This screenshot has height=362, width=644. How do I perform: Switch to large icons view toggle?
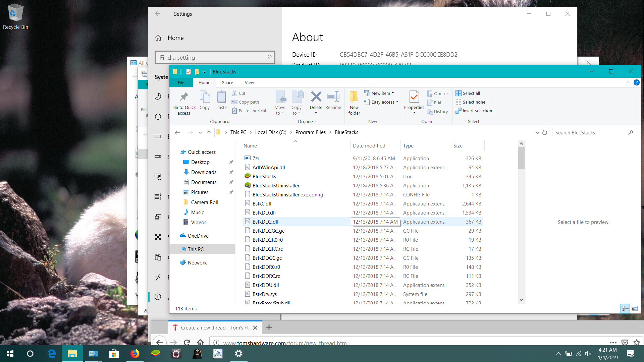(635, 308)
